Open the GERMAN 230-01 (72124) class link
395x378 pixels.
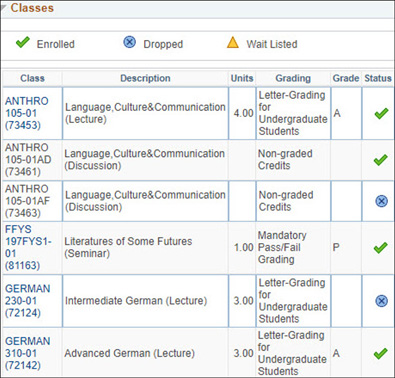27,301
